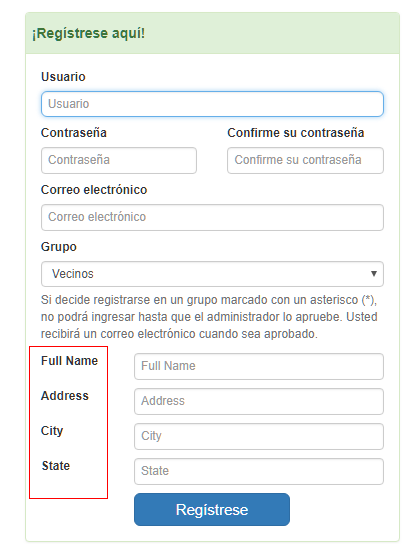This screenshot has height=544, width=411.
Task: Select the City input box
Action: click(x=259, y=436)
